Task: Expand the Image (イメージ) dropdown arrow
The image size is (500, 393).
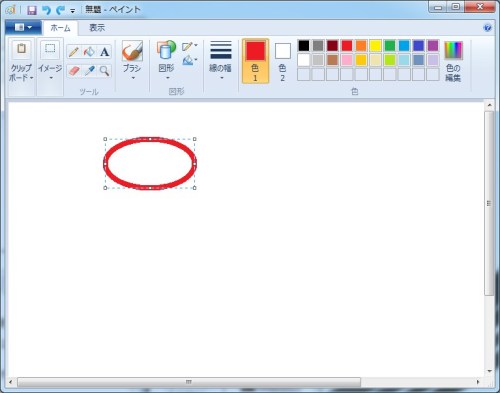Action: 51,78
